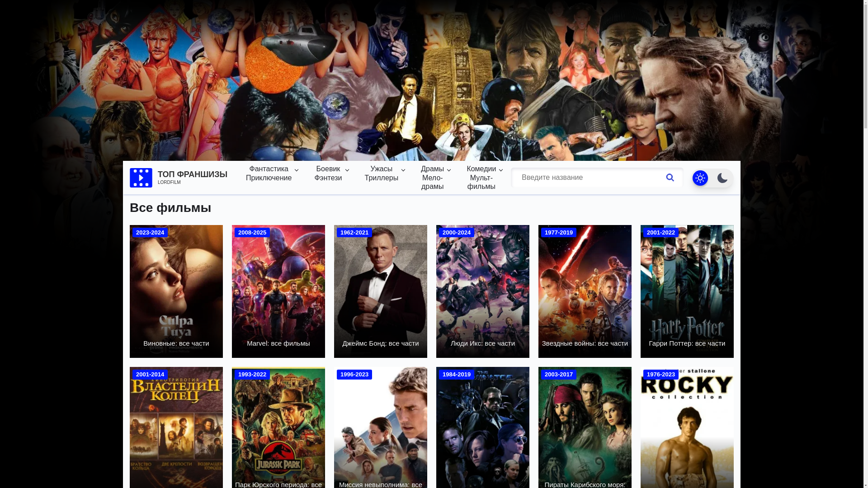
Task: Click the 1996-2023 year badge
Action: click(354, 375)
